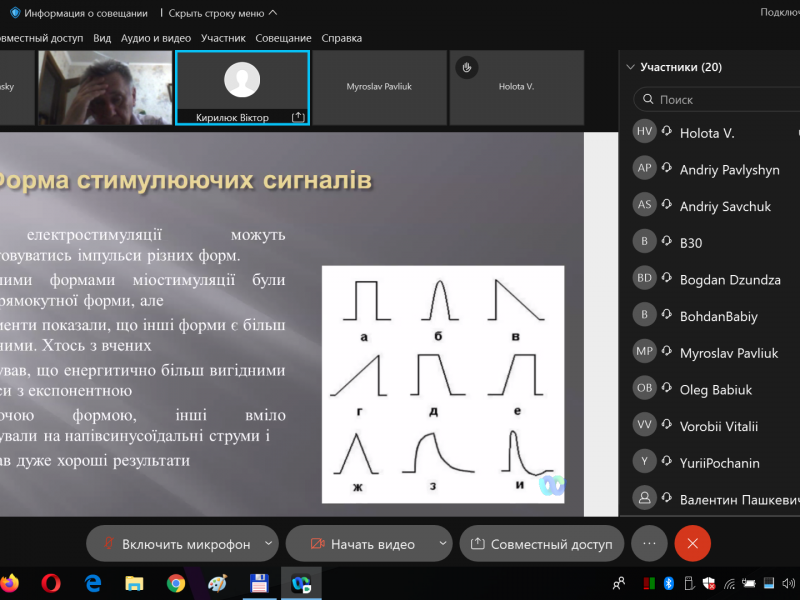
Task: Open the Аудио и видео menu
Action: click(x=155, y=38)
